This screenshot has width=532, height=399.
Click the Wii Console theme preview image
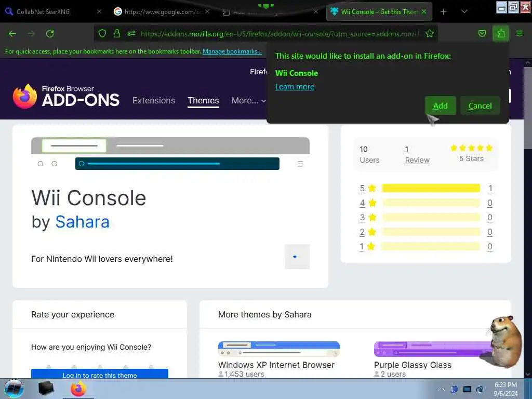tap(170, 154)
